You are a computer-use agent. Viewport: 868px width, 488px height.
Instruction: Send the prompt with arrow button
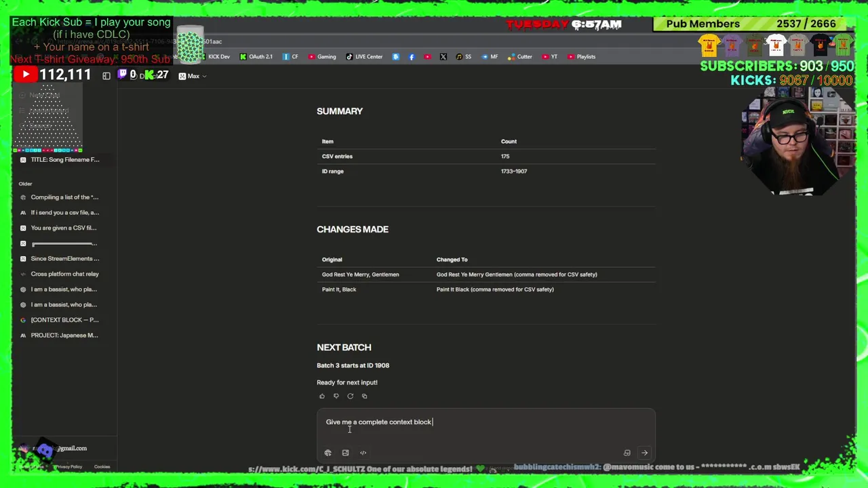[x=644, y=453]
